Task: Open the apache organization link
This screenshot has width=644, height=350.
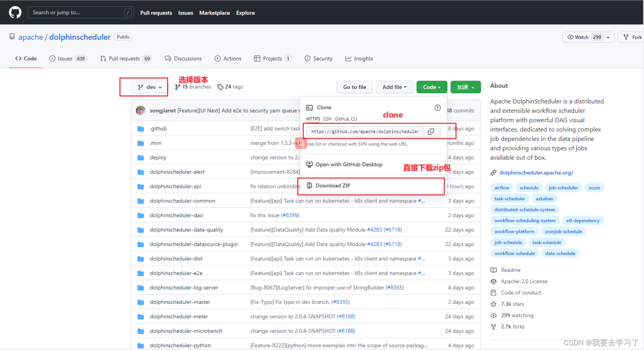Action: [x=31, y=37]
